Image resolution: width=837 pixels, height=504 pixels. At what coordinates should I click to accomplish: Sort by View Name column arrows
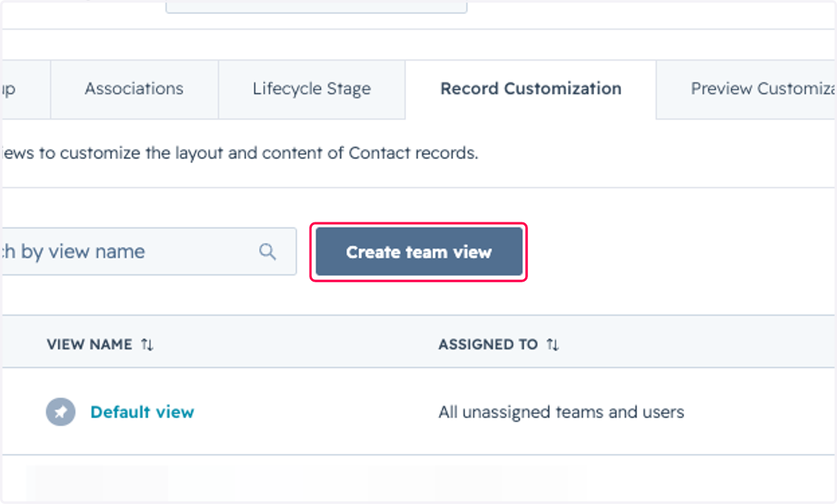(147, 344)
